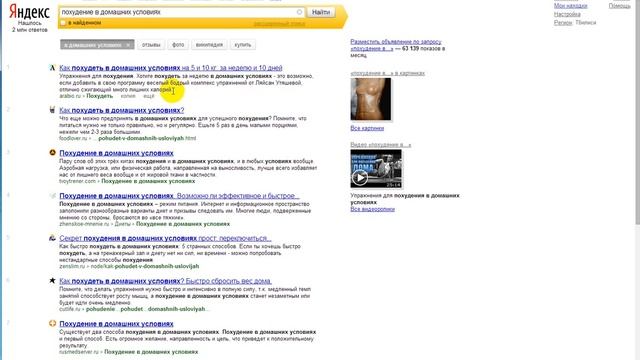Open the 'Все видеоролики' link
640x360 pixels.
[x=372, y=209]
